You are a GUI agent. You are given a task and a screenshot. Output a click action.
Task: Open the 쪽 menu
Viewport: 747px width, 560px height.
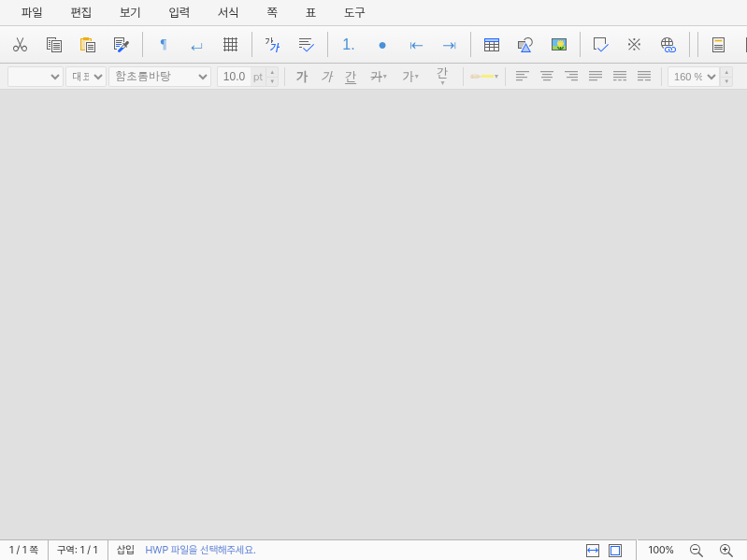(x=272, y=12)
